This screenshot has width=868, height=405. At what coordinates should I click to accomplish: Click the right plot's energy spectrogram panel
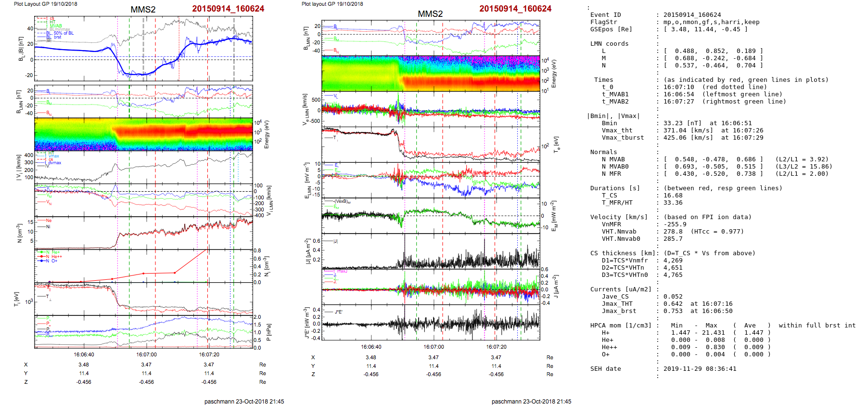[x=431, y=73]
